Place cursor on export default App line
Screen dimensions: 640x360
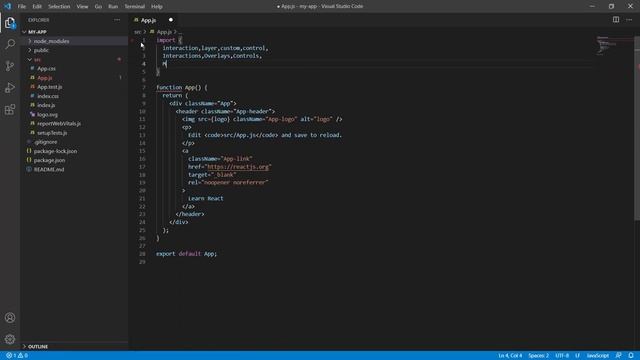click(187, 254)
